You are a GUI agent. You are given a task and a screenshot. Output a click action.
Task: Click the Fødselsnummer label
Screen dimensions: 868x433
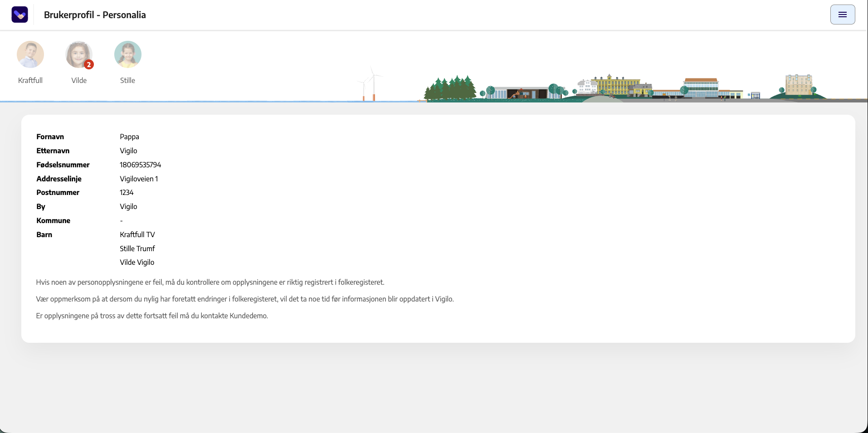click(63, 165)
